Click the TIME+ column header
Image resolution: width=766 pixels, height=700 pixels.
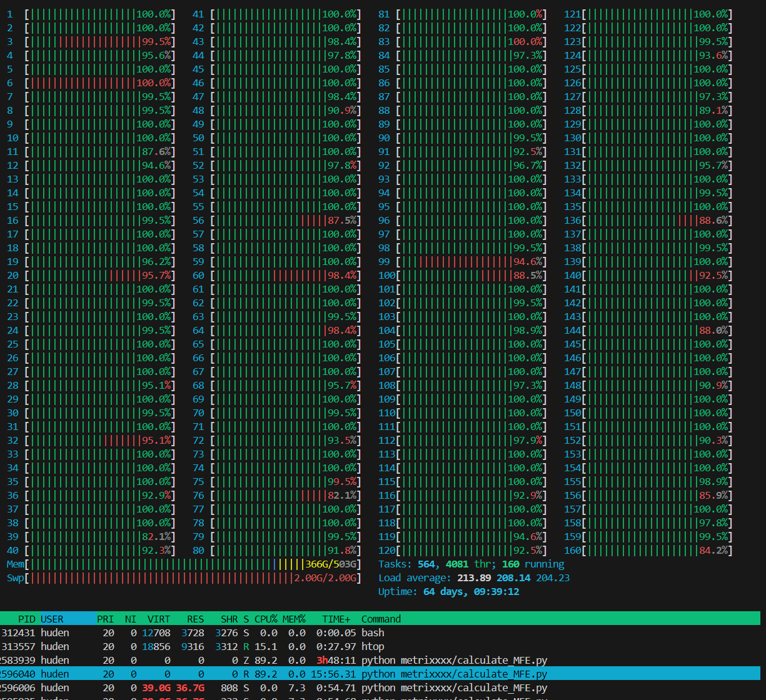click(x=336, y=619)
